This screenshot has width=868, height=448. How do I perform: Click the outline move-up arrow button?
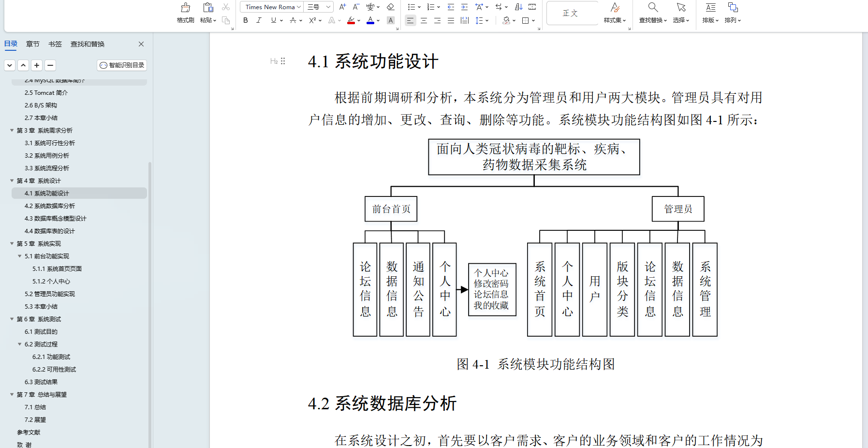coord(23,65)
